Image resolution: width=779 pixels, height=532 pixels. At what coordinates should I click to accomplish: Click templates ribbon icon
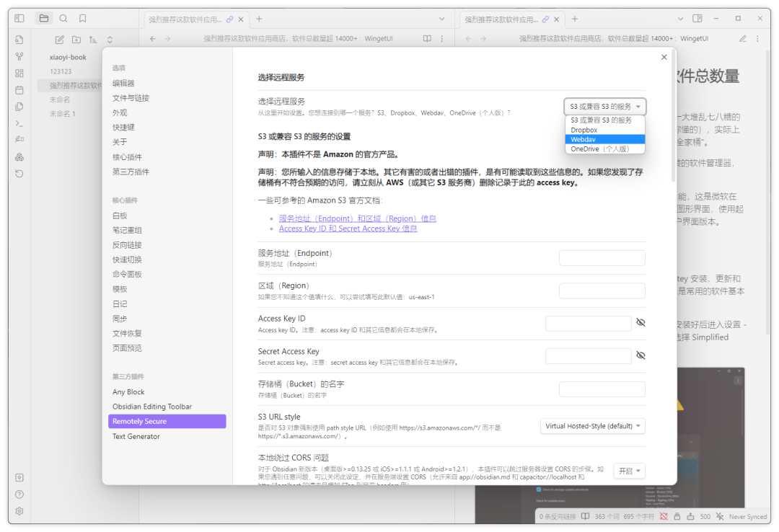19,106
